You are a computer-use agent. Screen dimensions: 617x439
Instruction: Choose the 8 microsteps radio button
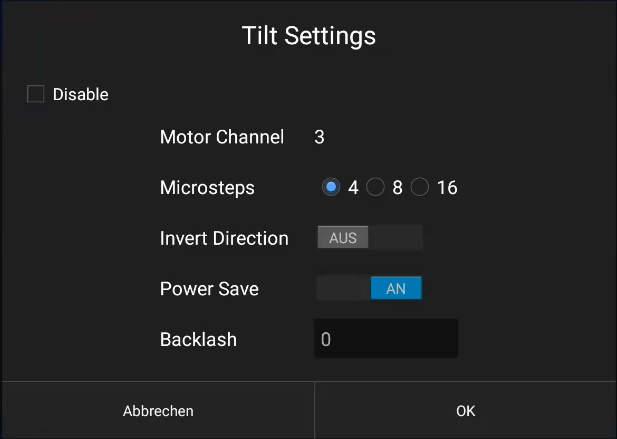click(x=375, y=187)
